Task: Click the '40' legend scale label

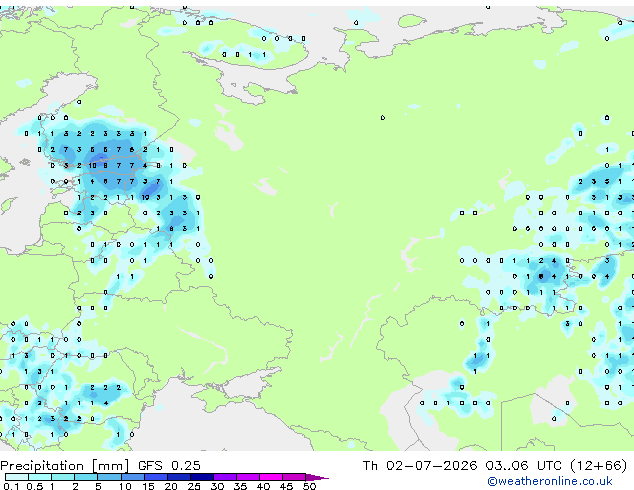Action: [x=263, y=486]
